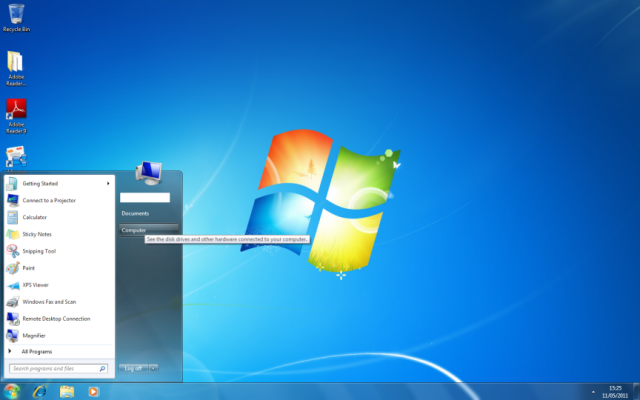This screenshot has height=400, width=640.
Task: Open Sticky Notes entry
Action: click(59, 234)
